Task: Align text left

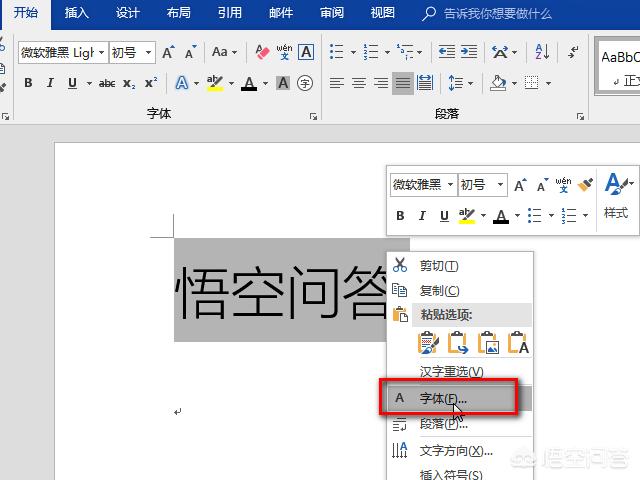Action: pyautogui.click(x=337, y=83)
